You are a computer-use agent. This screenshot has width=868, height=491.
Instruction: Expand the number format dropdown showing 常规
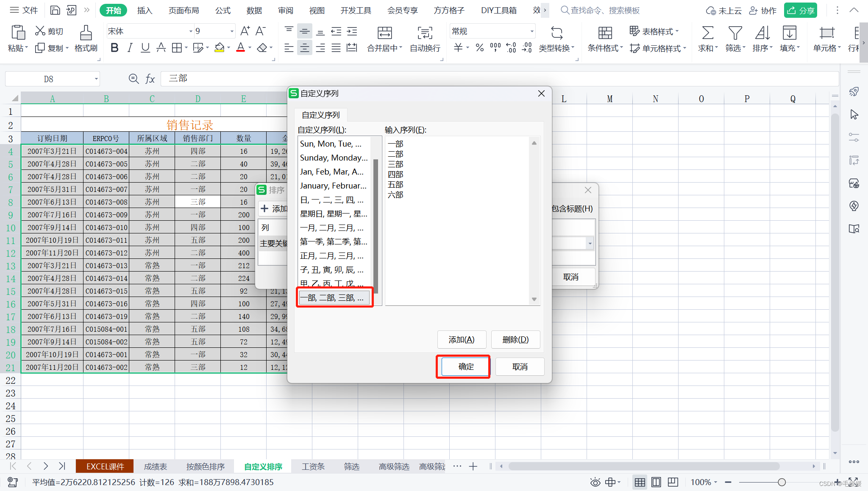[531, 31]
